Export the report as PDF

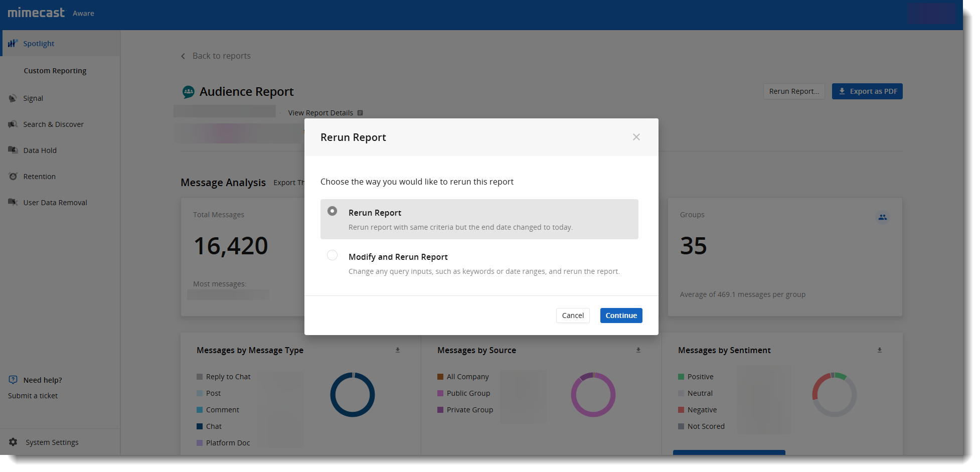pos(867,91)
